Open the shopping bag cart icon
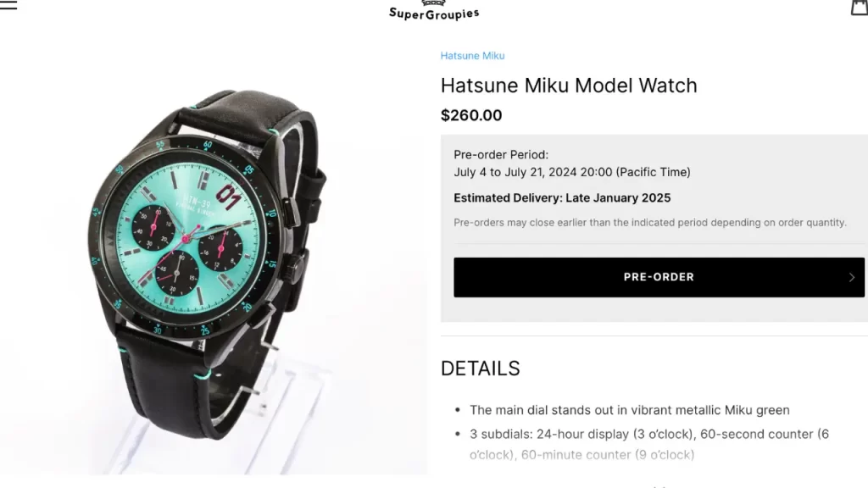The image size is (868, 488). click(860, 7)
